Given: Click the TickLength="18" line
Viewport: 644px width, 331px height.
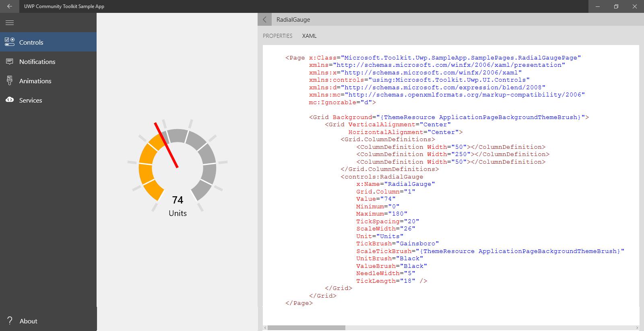Looking at the screenshot, I should 392,281.
